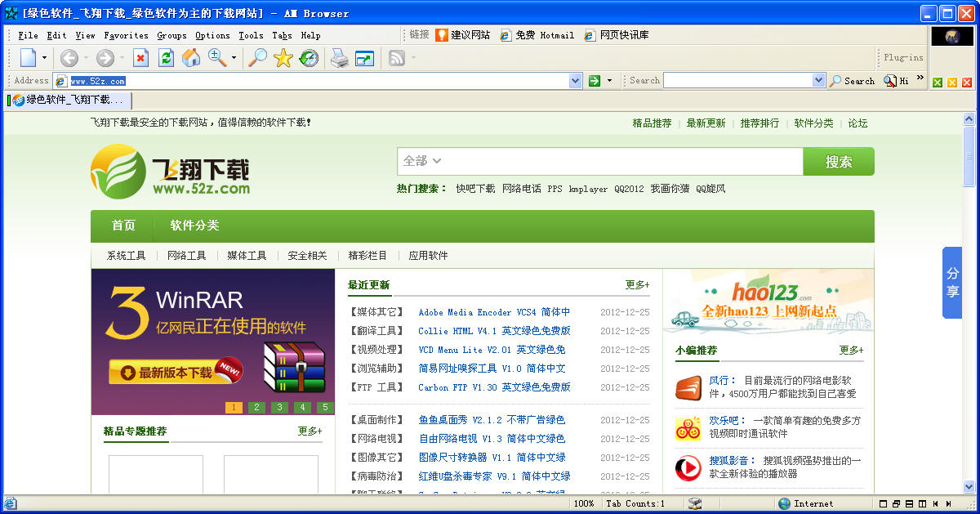Viewport: 980px width, 514px height.
Task: Open the 软件分类 navigation item
Action: pos(194,226)
